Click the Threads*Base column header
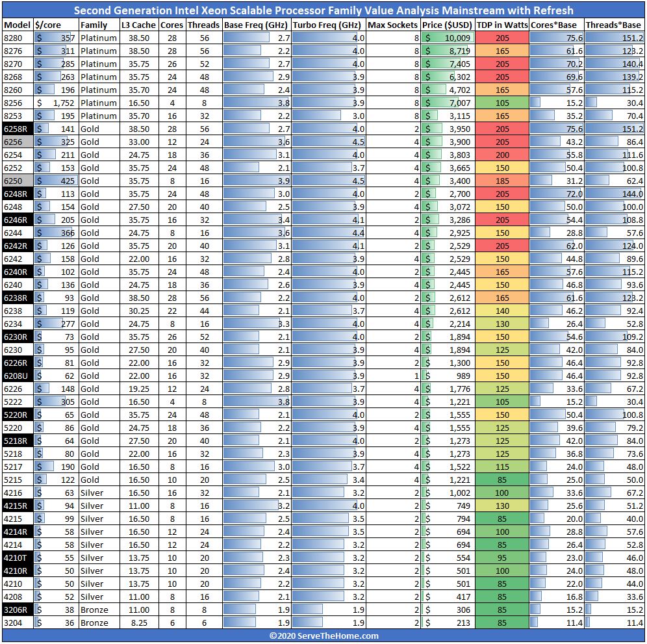The width and height of the screenshot is (647, 644). coord(615,25)
